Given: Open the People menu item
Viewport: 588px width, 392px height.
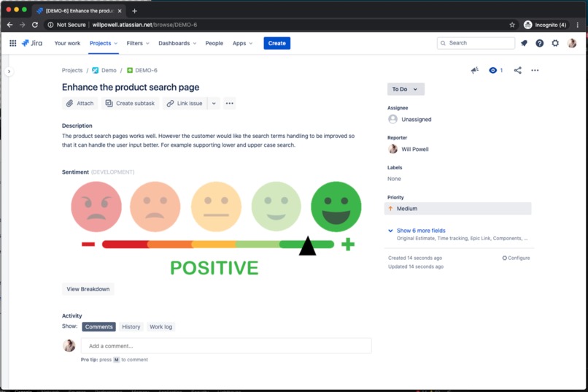Looking at the screenshot, I should [214, 43].
